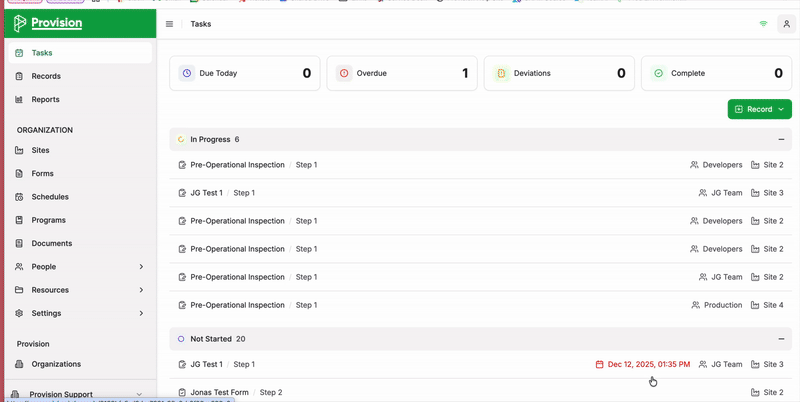Collapse the Not Started section
This screenshot has width=800, height=402.
781,339
